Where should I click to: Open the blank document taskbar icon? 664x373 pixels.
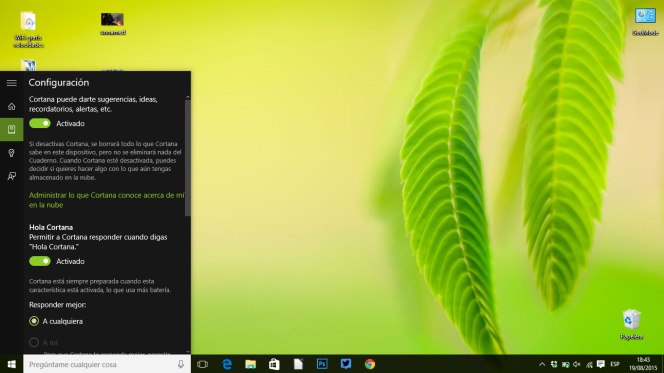[x=298, y=364]
